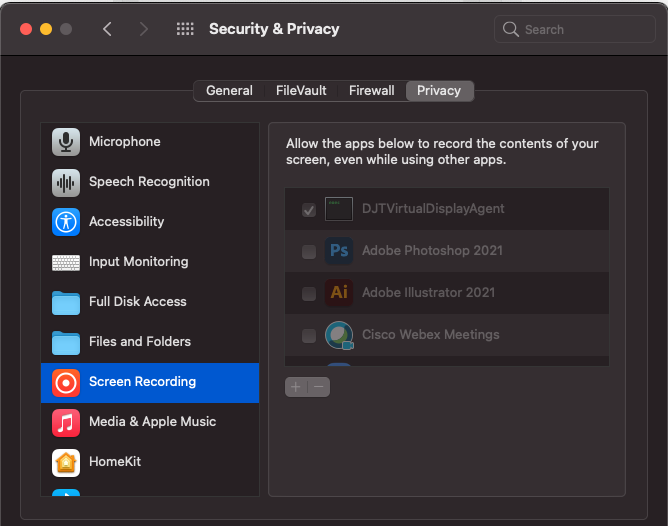Click the Security & Privacy window title

point(274,29)
